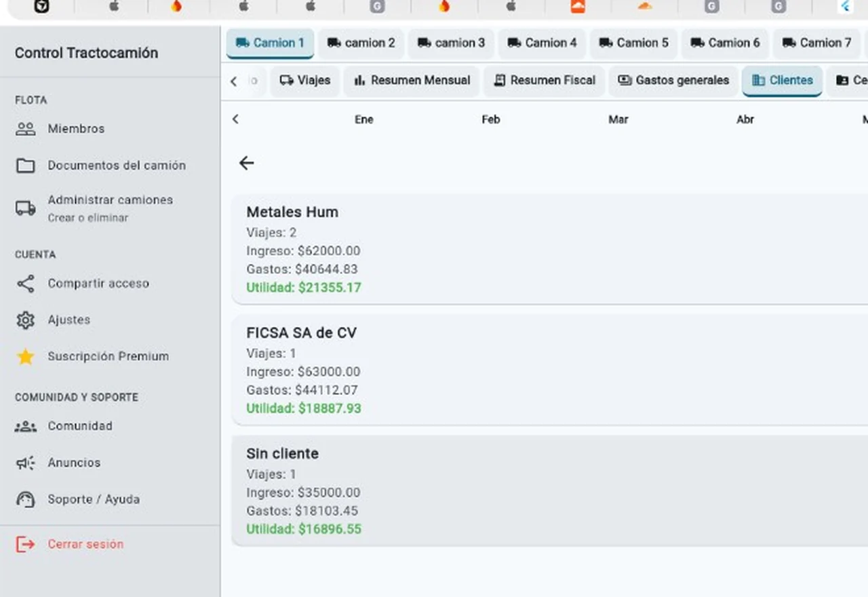Open Documentos del camión folder icon
The image size is (868, 597).
click(26, 166)
